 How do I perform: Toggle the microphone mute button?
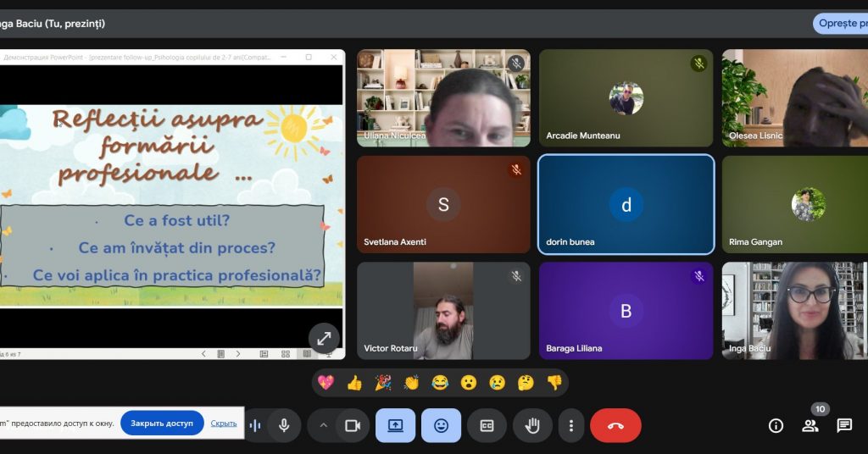[284, 425]
